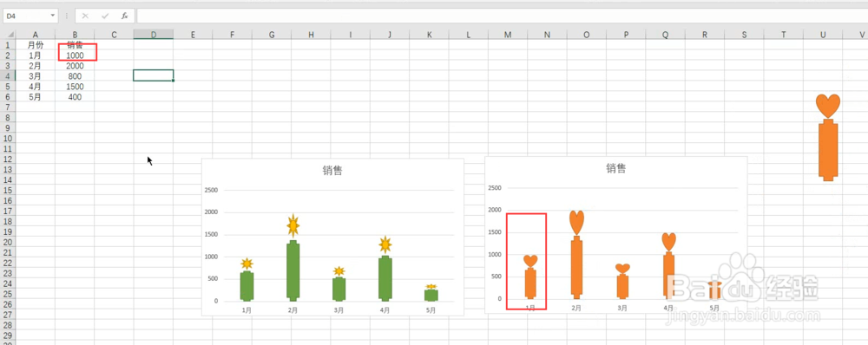This screenshot has height=345, width=868.
Task: Click cell B4 with value 800
Action: pyautogui.click(x=75, y=75)
